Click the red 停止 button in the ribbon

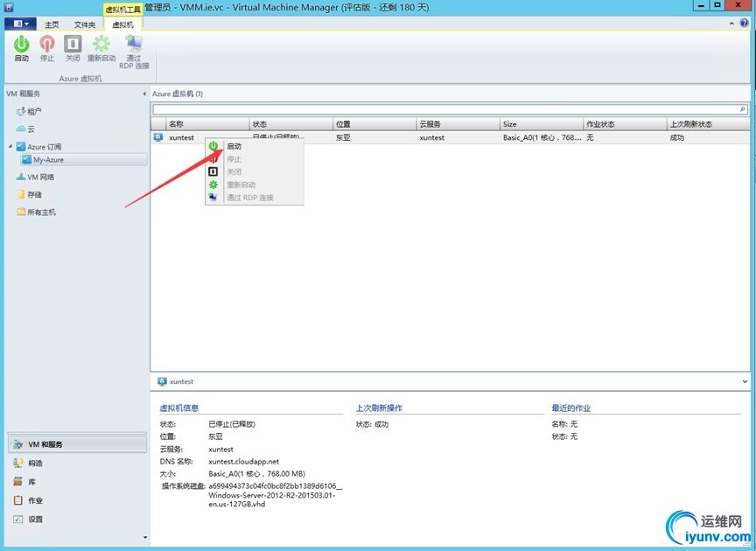coord(47,48)
